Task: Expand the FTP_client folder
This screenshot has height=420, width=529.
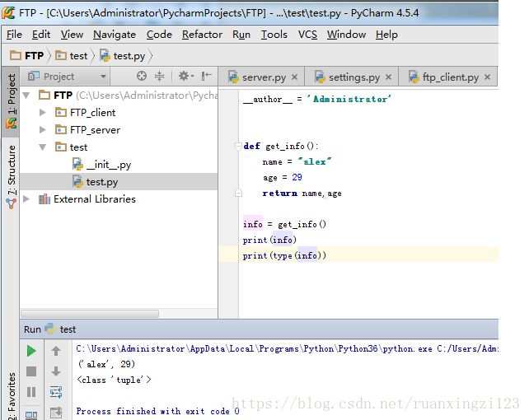Action: (43, 112)
